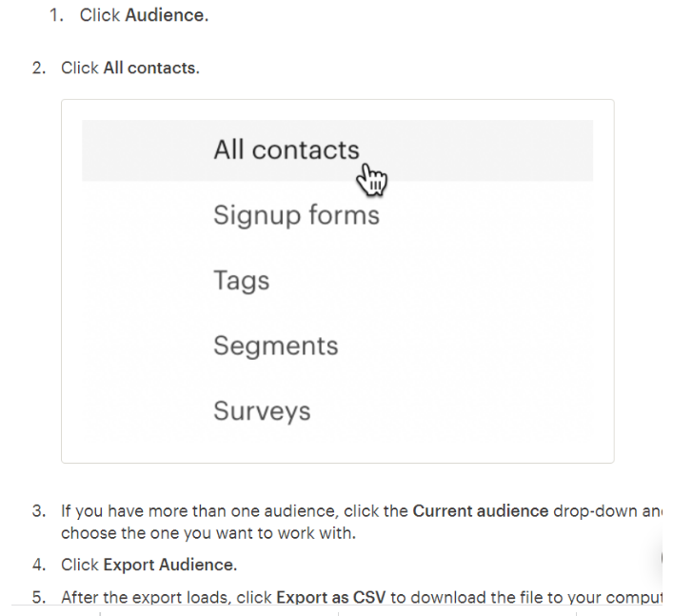The width and height of the screenshot is (673, 616).
Task: Click list number 2 of the steps
Action: point(38,69)
